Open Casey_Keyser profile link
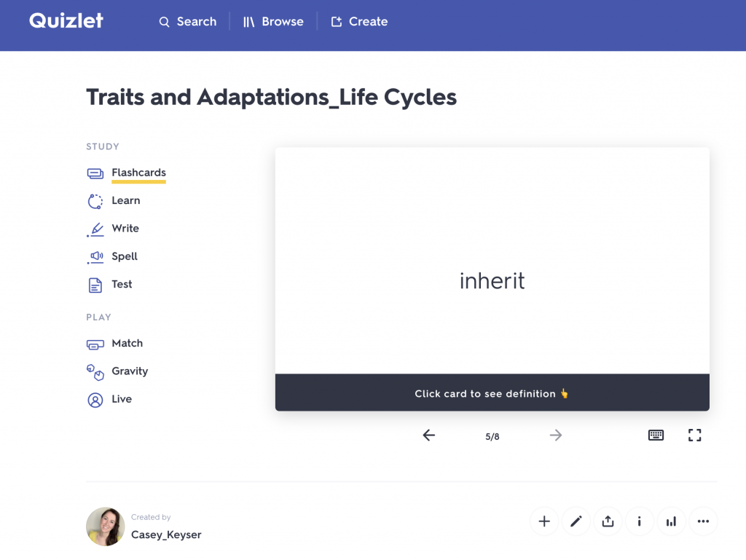The height and width of the screenshot is (560, 746). (x=166, y=535)
